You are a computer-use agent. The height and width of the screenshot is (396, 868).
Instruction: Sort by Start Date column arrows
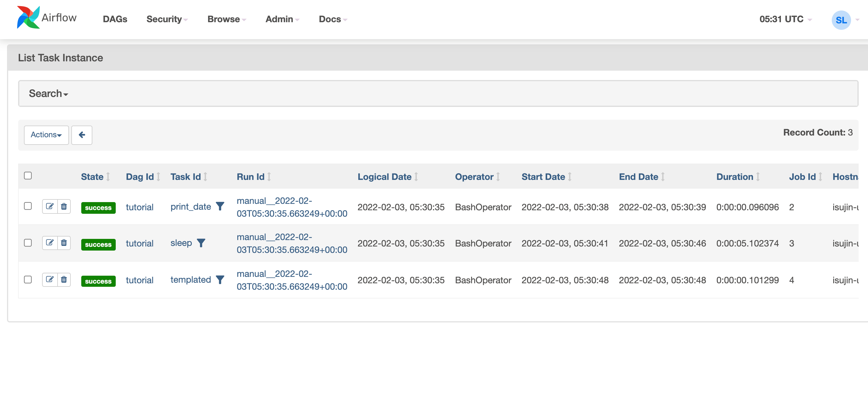(x=570, y=177)
